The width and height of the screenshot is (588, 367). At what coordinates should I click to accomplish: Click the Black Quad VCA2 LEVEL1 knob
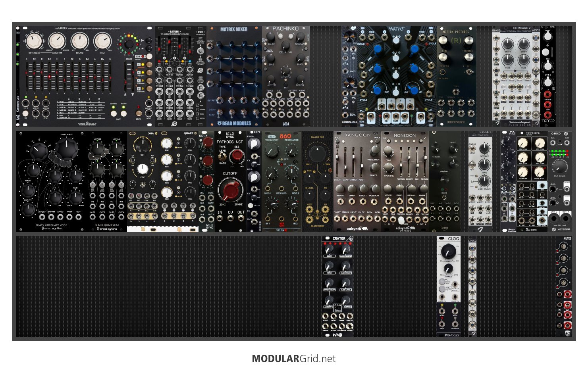(97, 149)
